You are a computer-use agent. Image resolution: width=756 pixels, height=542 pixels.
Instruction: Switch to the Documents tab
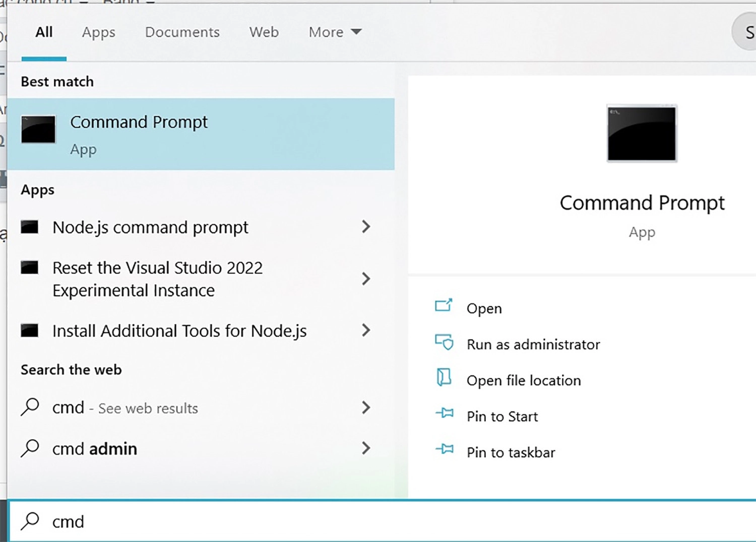point(182,32)
